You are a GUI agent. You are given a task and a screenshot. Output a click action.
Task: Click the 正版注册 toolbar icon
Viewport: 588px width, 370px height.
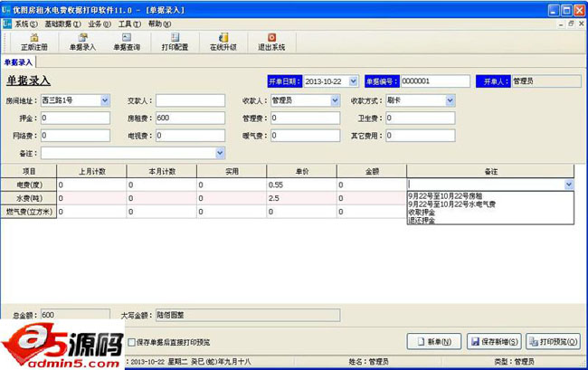click(34, 42)
